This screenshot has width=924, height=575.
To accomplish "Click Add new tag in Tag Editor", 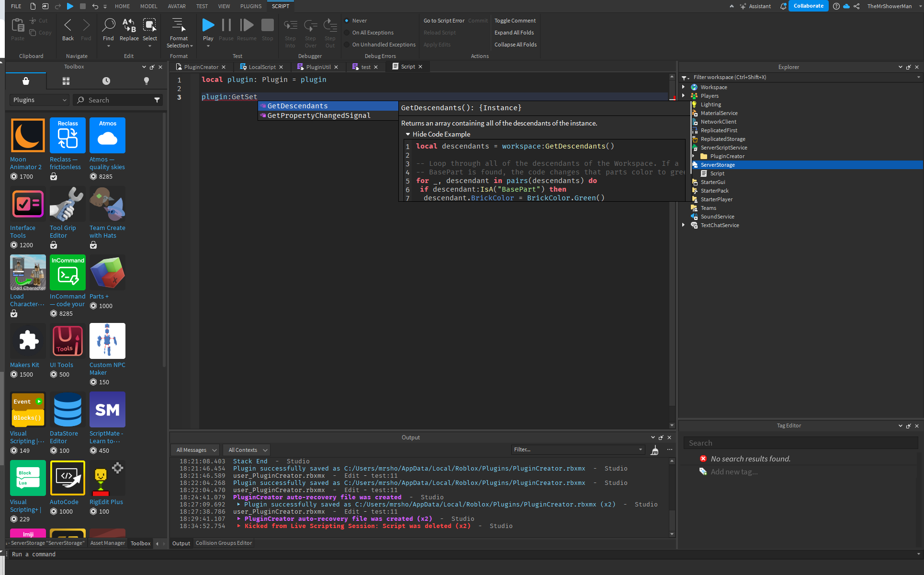I will point(734,472).
